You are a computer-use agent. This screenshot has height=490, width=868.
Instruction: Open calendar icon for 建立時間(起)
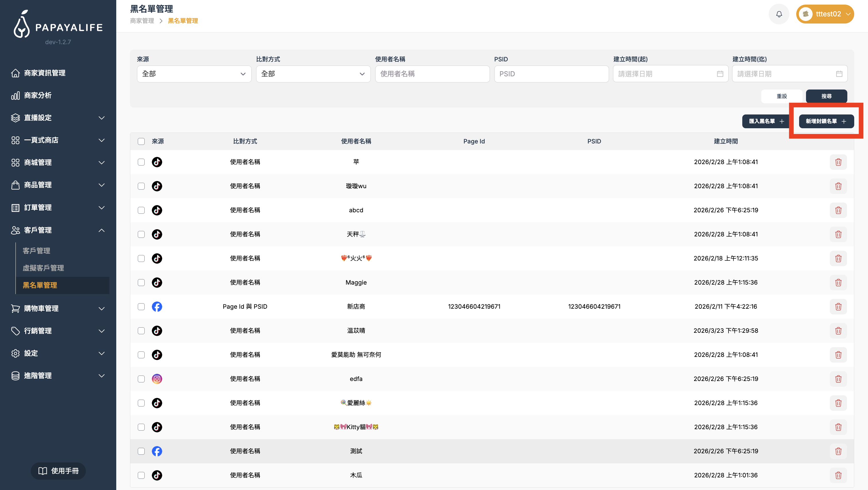720,74
